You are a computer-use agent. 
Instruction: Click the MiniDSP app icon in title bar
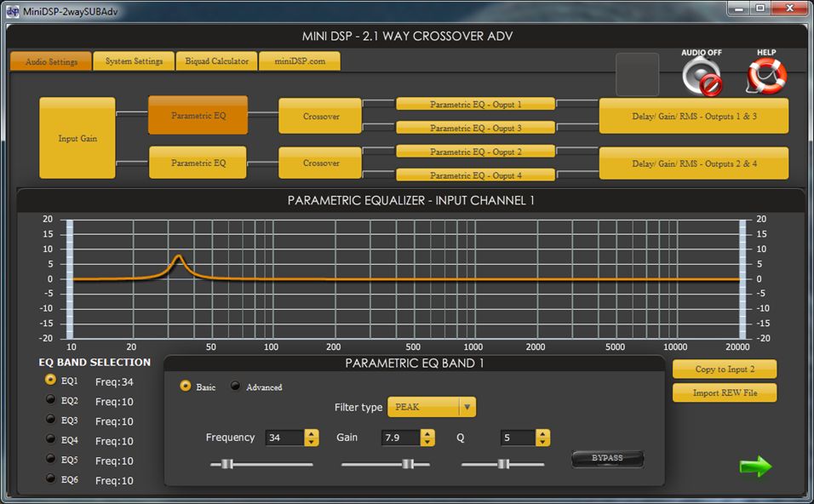13,11
